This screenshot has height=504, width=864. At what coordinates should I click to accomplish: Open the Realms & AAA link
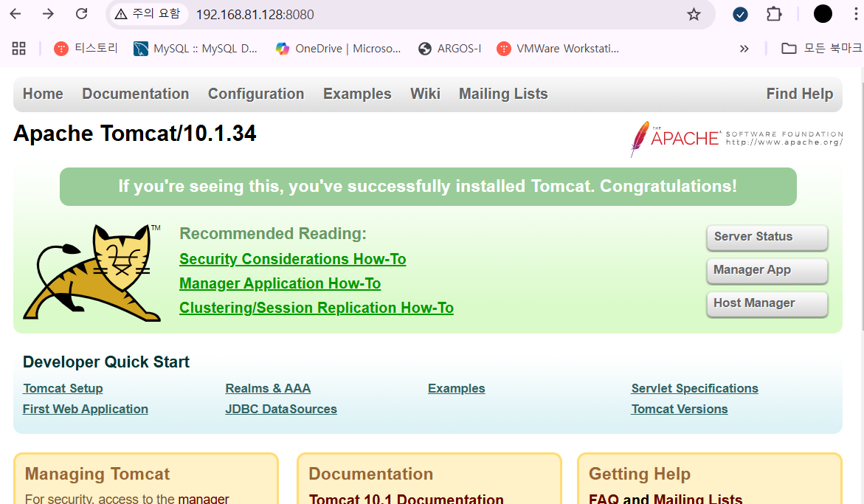pos(268,388)
